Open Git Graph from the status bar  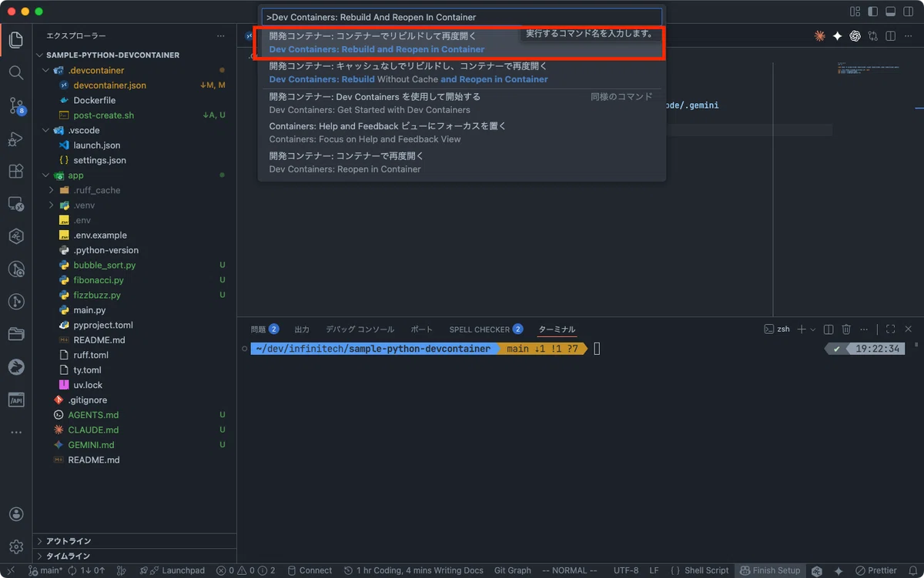point(512,570)
